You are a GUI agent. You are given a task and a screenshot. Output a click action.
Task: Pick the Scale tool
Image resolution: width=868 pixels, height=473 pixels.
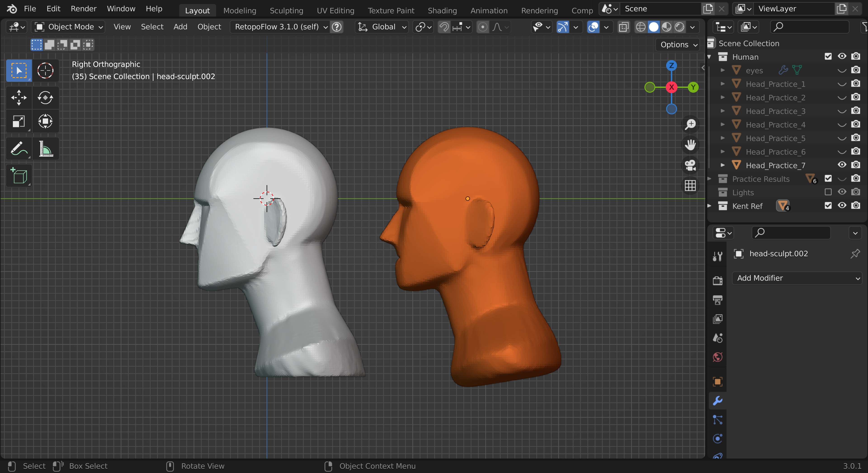19,121
